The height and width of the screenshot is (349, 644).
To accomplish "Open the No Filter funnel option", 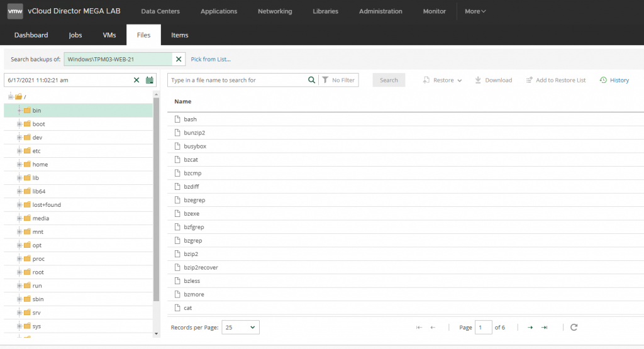I will click(338, 80).
